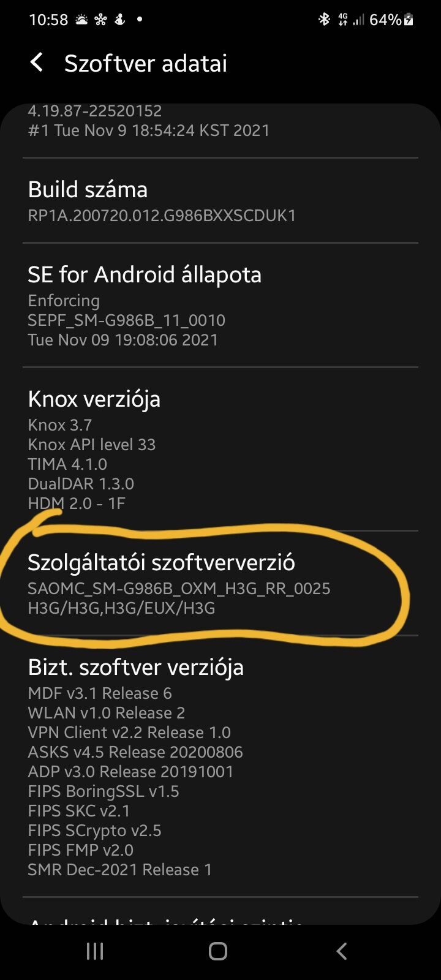Tap the clock showing 10:58

[x=48, y=20]
